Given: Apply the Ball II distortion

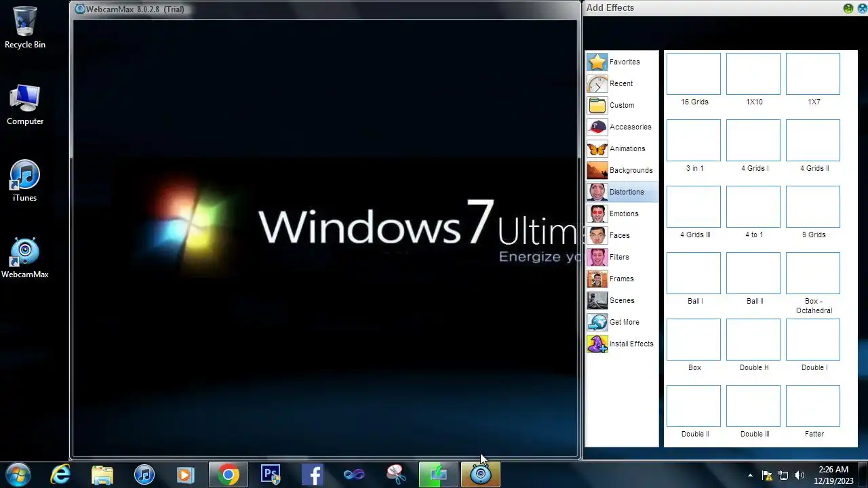Looking at the screenshot, I should pyautogui.click(x=753, y=273).
